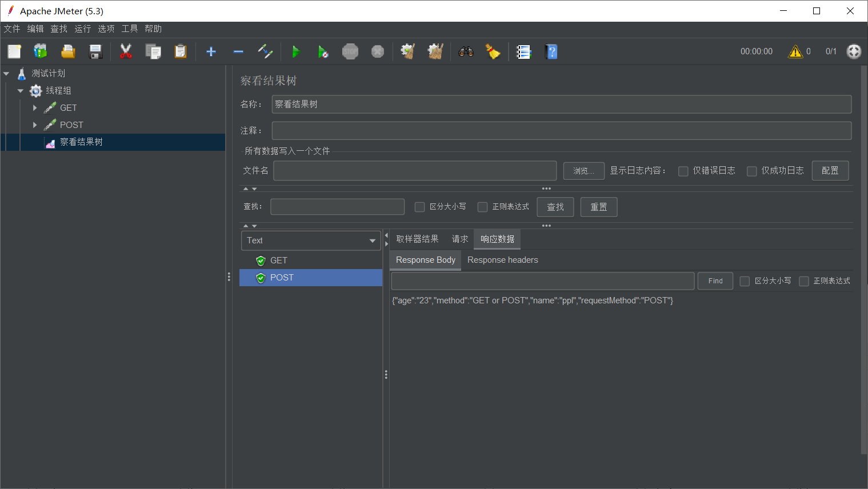Click the 配置 button

point(830,171)
